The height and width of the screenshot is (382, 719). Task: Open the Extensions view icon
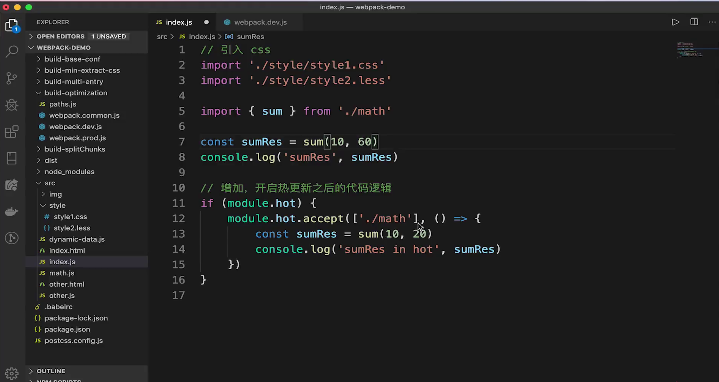tap(11, 132)
